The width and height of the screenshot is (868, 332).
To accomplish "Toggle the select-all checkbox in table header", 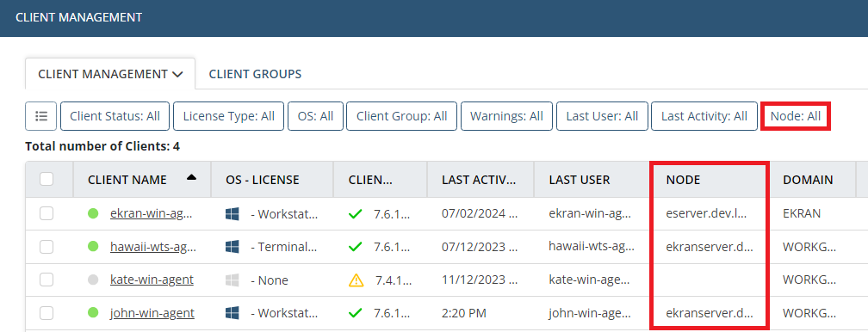I will (46, 179).
